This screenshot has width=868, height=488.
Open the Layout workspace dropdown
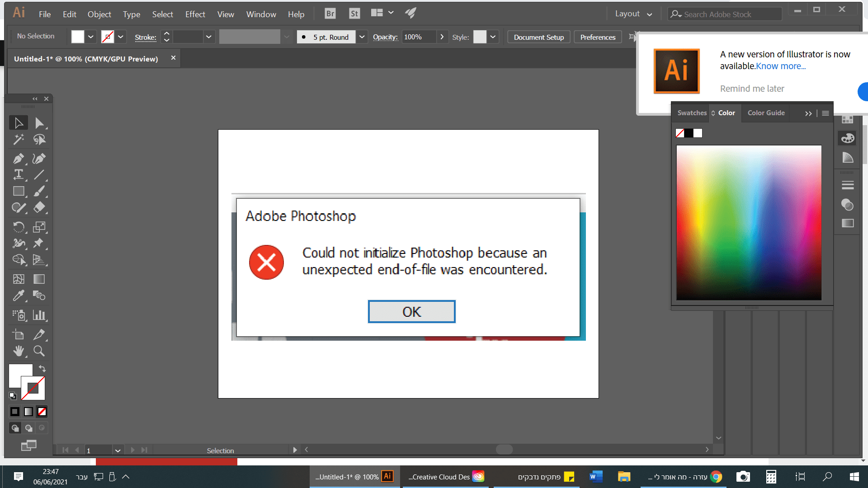[x=633, y=14]
